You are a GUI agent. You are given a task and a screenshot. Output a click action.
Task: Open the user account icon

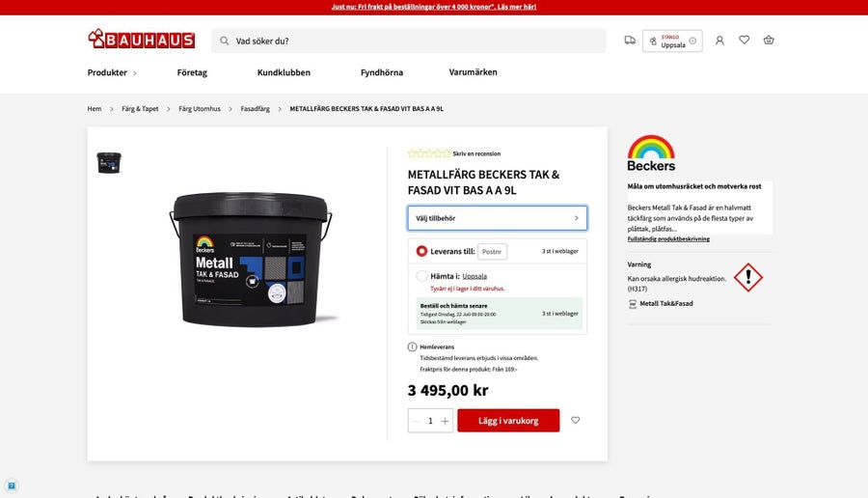tap(719, 40)
